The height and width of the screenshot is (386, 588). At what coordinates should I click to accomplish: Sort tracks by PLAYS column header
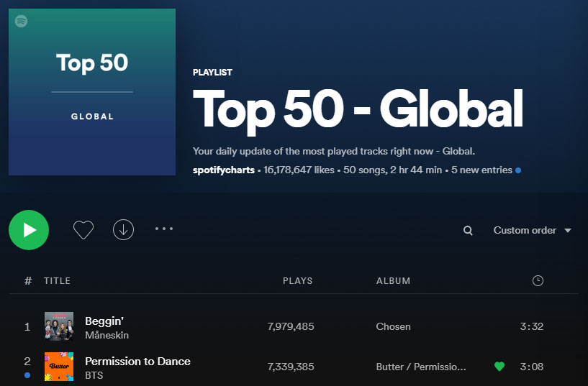click(298, 281)
